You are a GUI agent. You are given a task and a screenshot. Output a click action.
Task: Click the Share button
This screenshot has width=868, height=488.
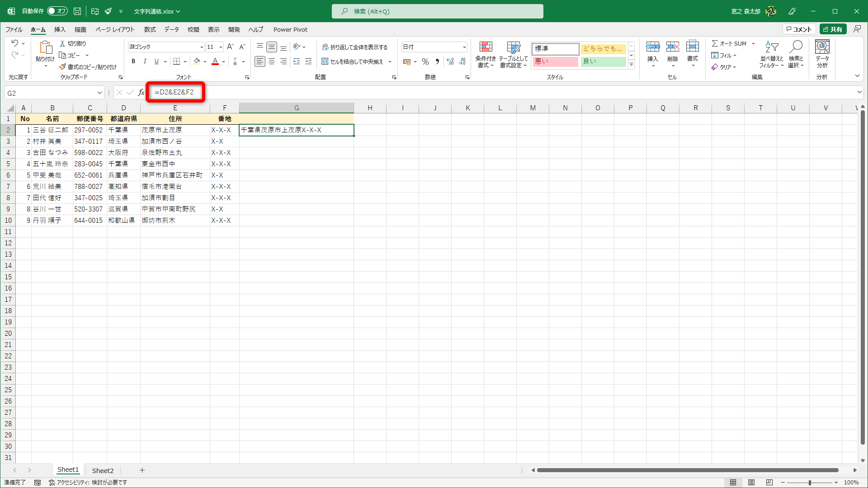tap(833, 29)
